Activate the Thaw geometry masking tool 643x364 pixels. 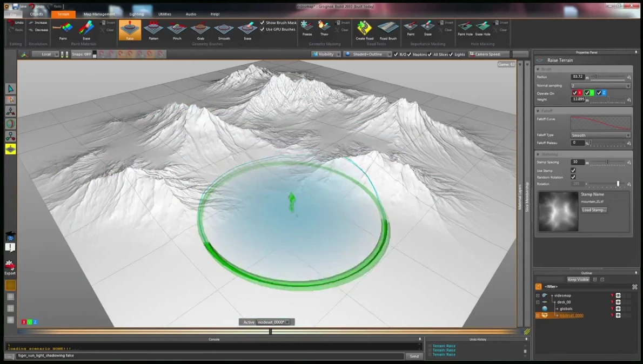tap(324, 28)
